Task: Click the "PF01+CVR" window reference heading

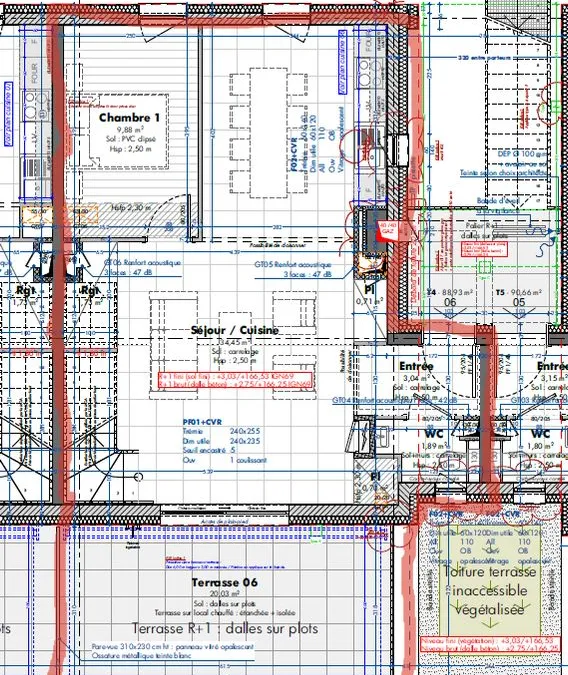Action: point(202,422)
